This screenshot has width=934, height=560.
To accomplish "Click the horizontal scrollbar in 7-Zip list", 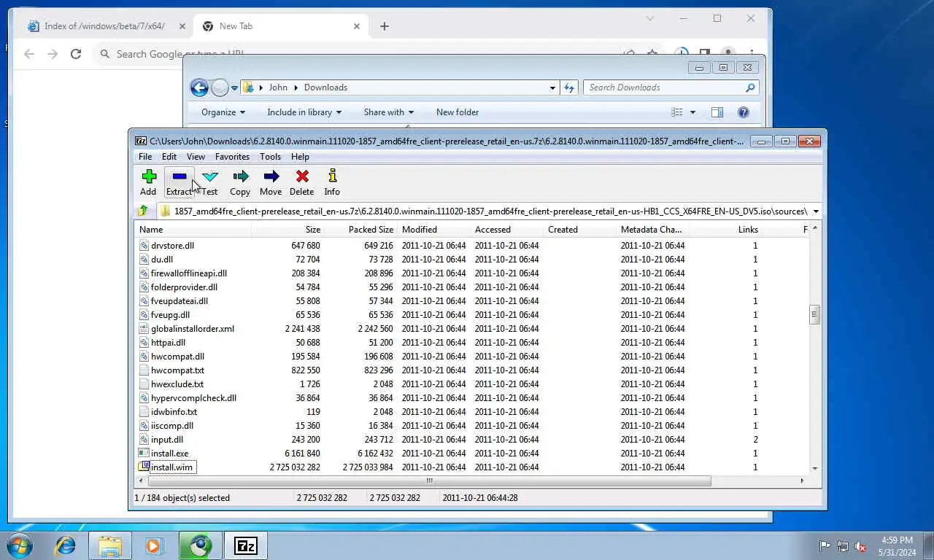I will pos(429,481).
